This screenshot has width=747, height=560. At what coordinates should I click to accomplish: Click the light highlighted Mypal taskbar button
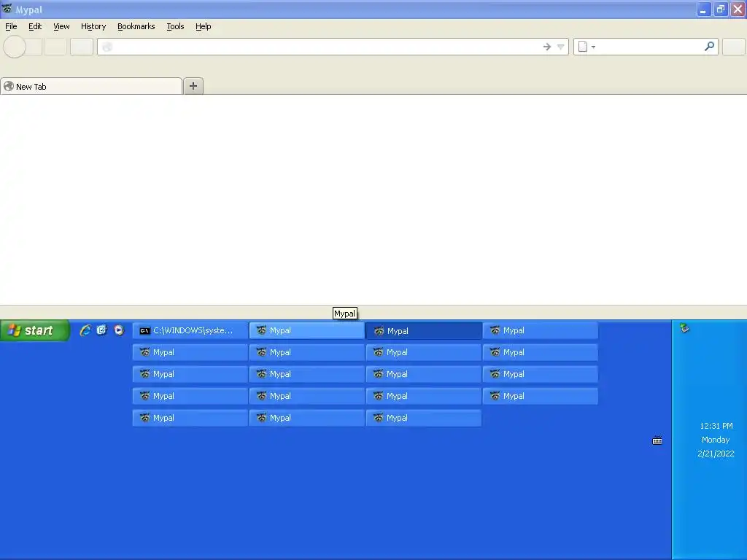coord(307,330)
